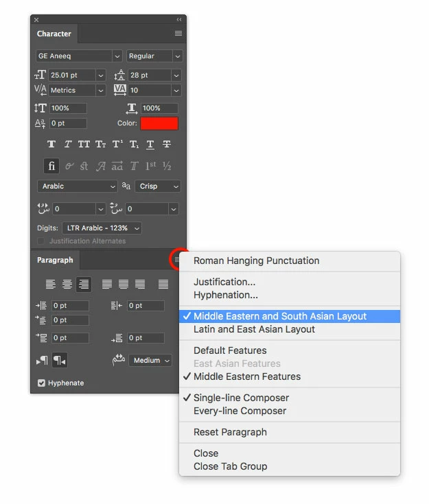Select Justify last left icon
This screenshot has width=429, height=504.
[107, 284]
